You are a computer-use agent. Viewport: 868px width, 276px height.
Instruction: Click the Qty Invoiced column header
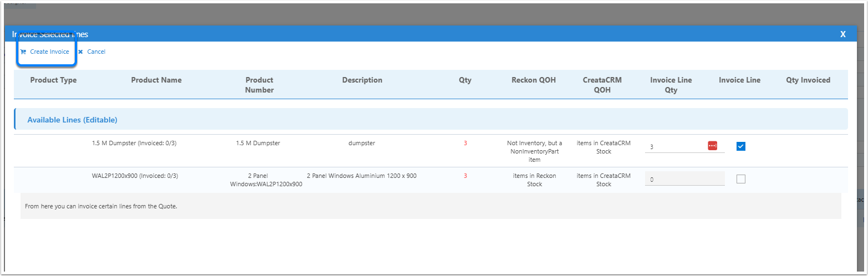point(808,80)
